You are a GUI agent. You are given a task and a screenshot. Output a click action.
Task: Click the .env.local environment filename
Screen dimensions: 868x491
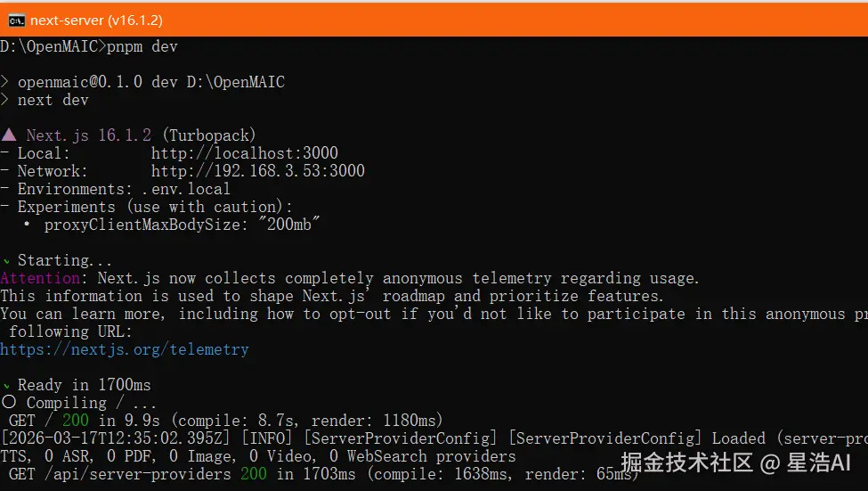tap(186, 189)
